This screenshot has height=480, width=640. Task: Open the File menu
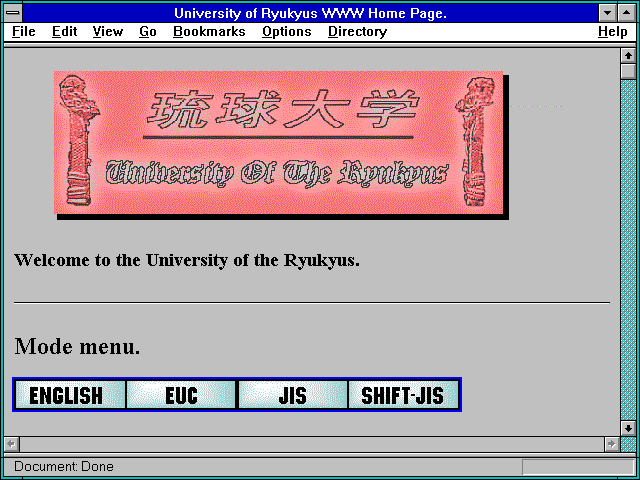click(x=23, y=32)
